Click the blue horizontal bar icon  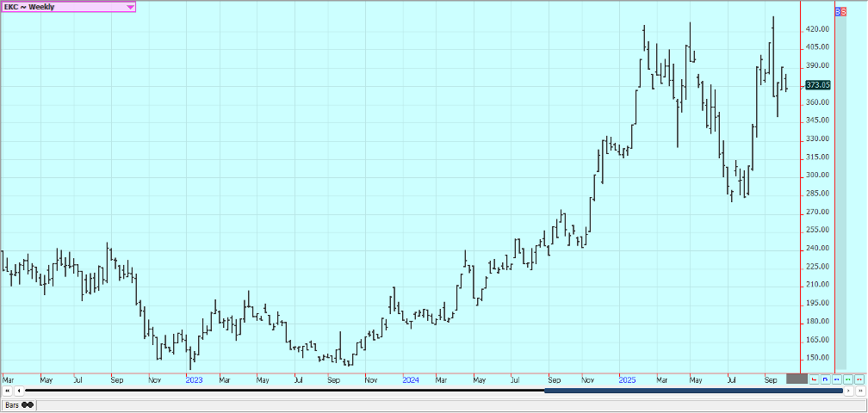coord(837,379)
